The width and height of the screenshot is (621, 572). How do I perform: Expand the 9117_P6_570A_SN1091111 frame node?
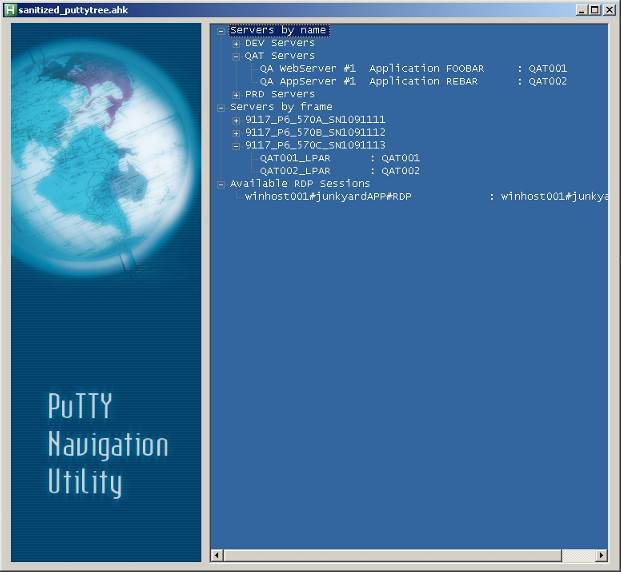coord(236,120)
